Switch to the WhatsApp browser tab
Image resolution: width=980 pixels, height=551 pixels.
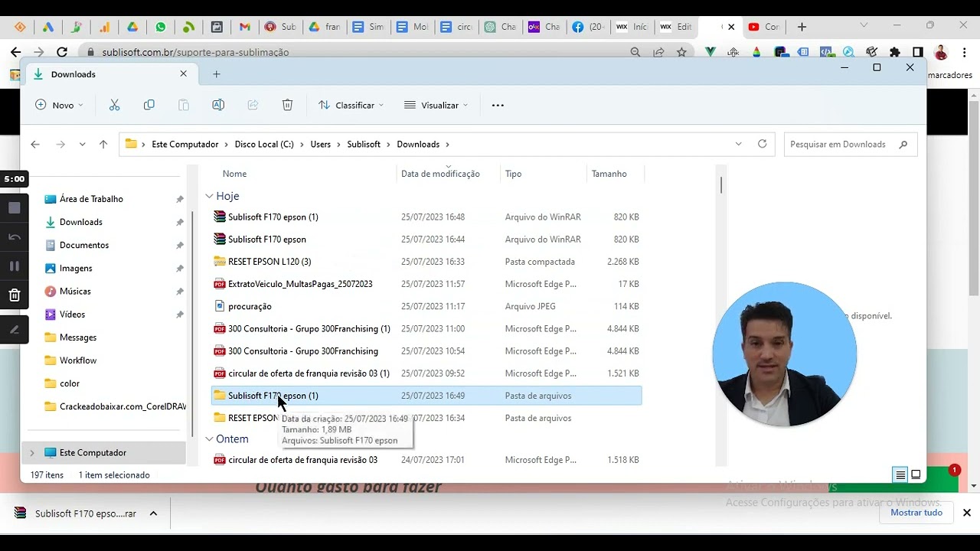click(161, 27)
